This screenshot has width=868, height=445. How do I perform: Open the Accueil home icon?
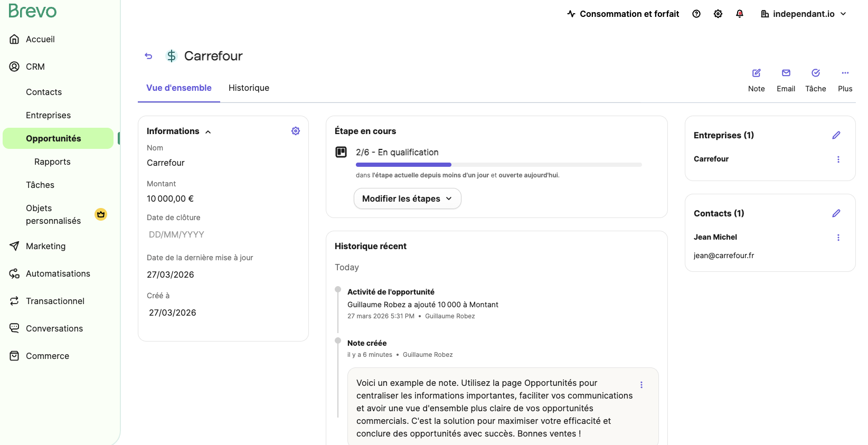14,39
